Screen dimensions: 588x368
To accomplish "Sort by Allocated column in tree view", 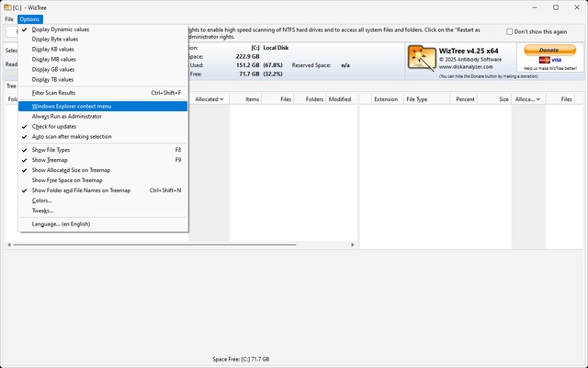I will click(209, 99).
